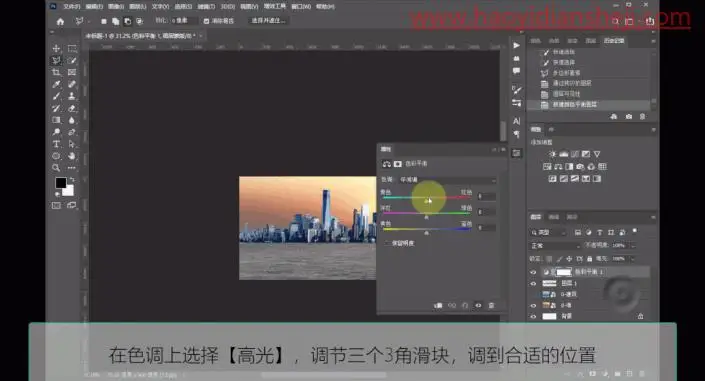
Task: Toggle Quick Mask mode icon
Action: point(56,206)
